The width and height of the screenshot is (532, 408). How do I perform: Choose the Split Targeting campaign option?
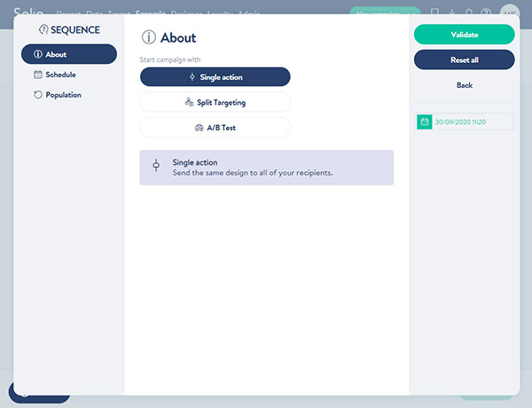(215, 102)
